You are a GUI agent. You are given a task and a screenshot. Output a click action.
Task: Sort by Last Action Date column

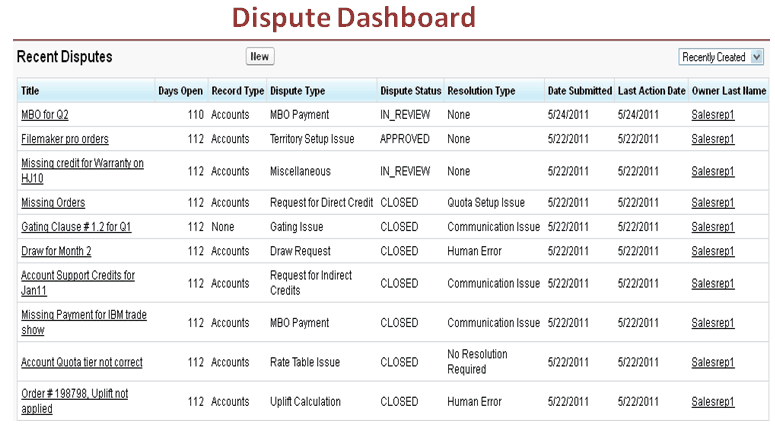pos(651,91)
